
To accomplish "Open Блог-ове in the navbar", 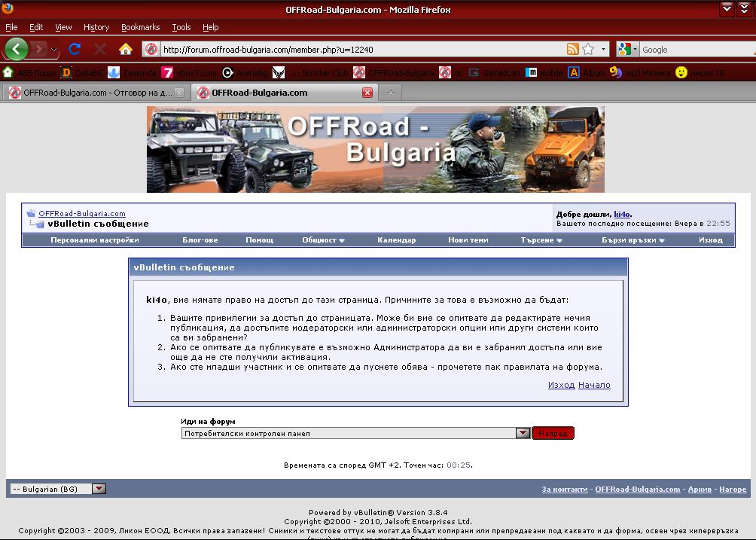I will (200, 240).
